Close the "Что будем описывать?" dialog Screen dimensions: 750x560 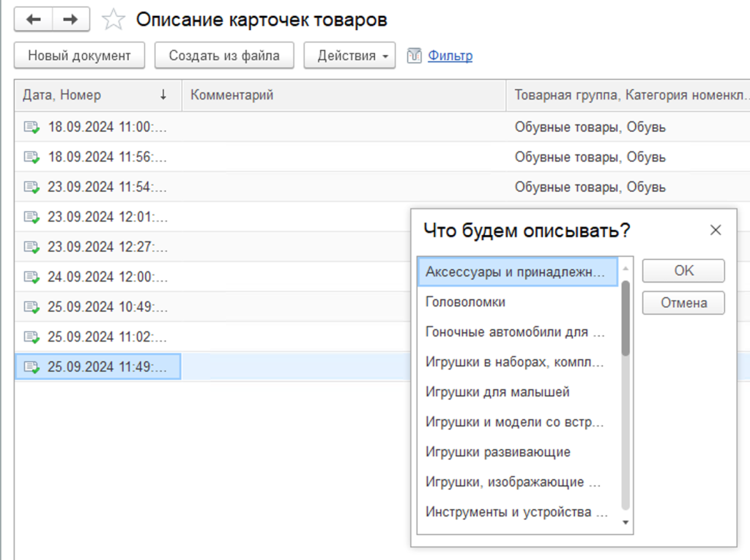pos(716,231)
